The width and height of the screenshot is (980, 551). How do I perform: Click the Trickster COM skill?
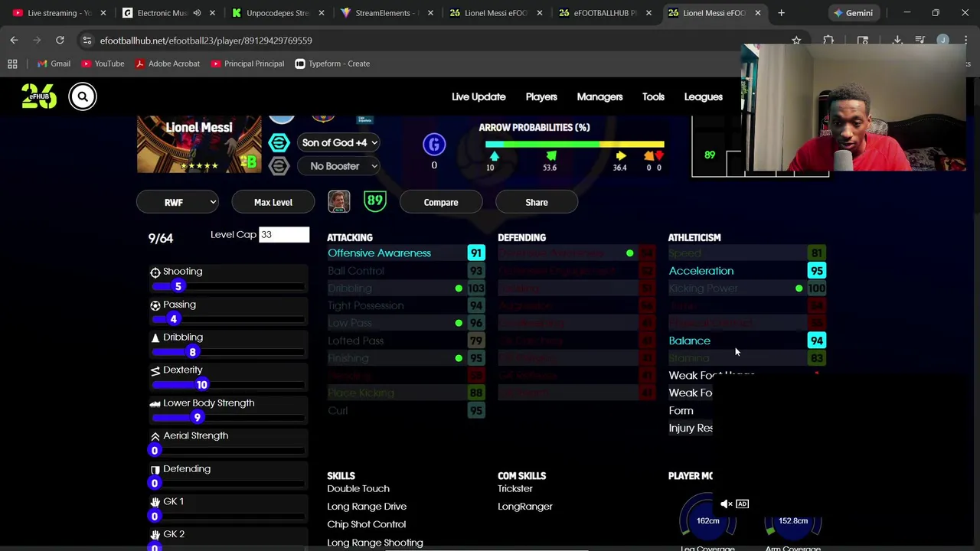[x=514, y=488]
